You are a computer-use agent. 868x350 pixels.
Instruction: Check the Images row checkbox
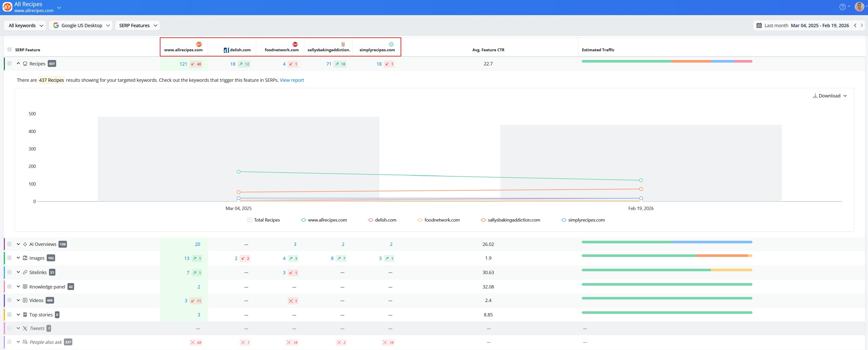[9, 258]
